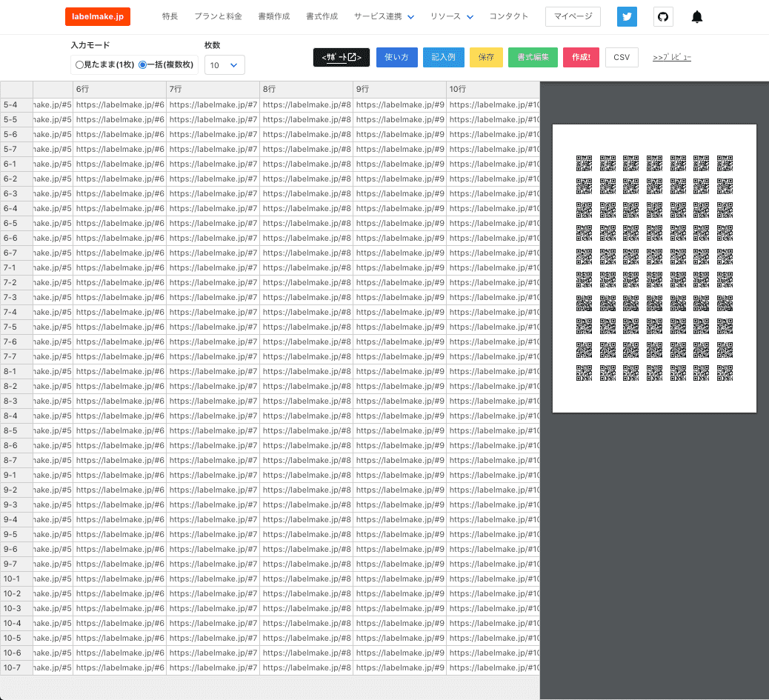
Task: Select row header 7-4 in the grid
Action: point(16,312)
